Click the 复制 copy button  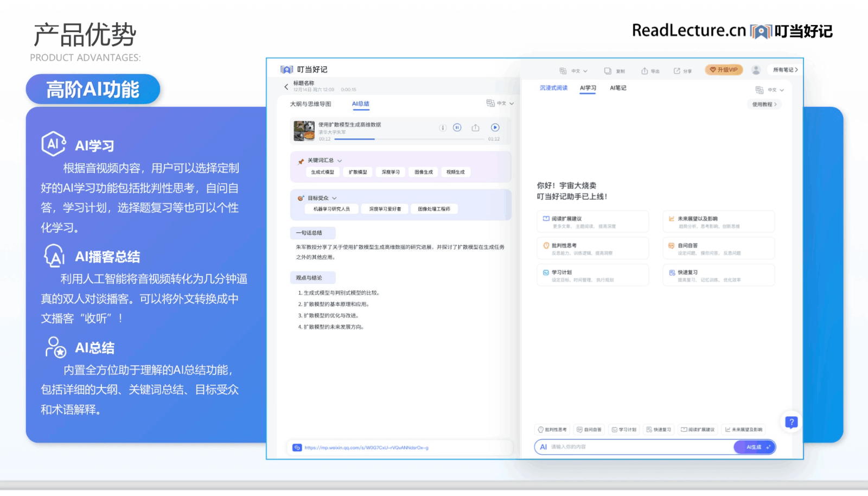[x=615, y=71]
